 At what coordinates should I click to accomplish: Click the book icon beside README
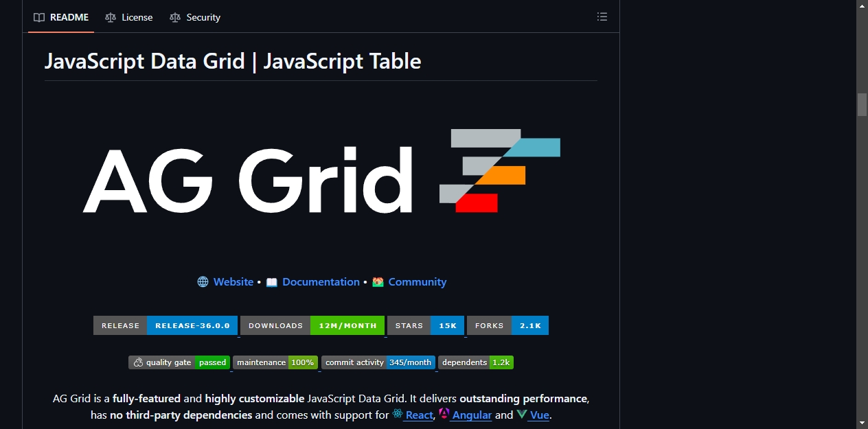pos(39,17)
